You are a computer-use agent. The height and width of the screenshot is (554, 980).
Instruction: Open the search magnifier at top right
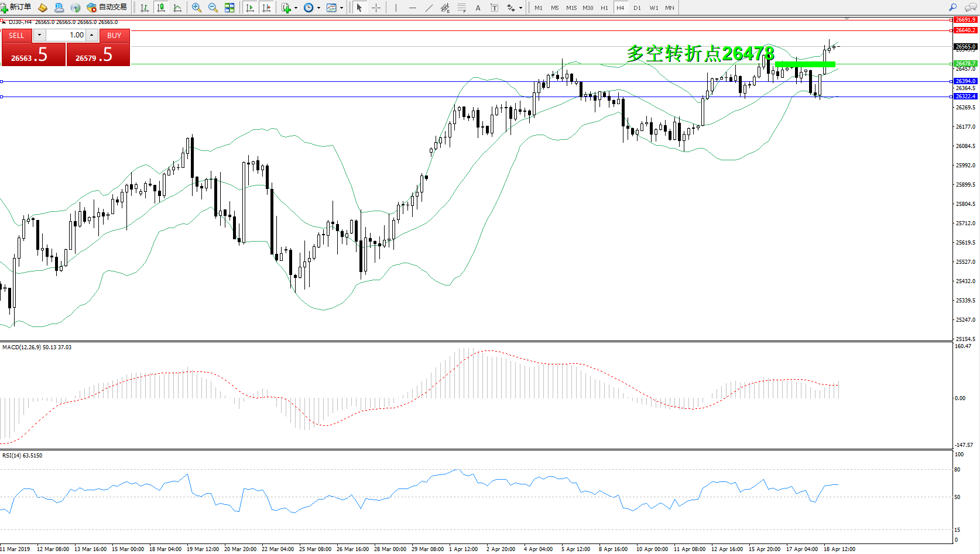952,8
